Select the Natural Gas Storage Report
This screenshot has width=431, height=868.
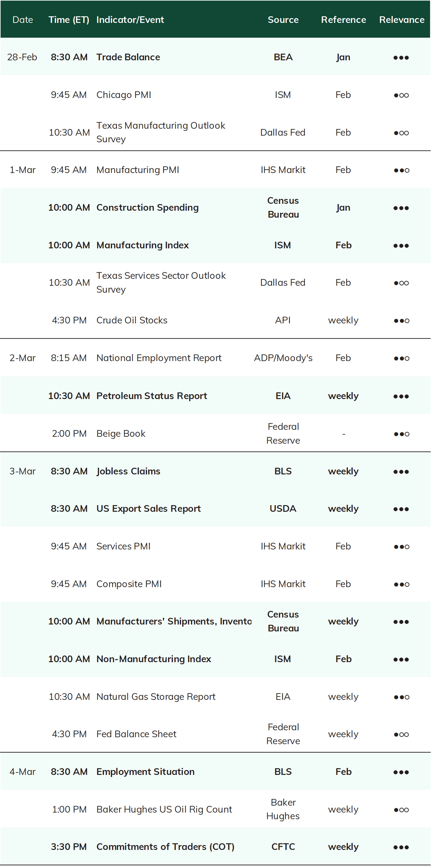click(x=156, y=696)
